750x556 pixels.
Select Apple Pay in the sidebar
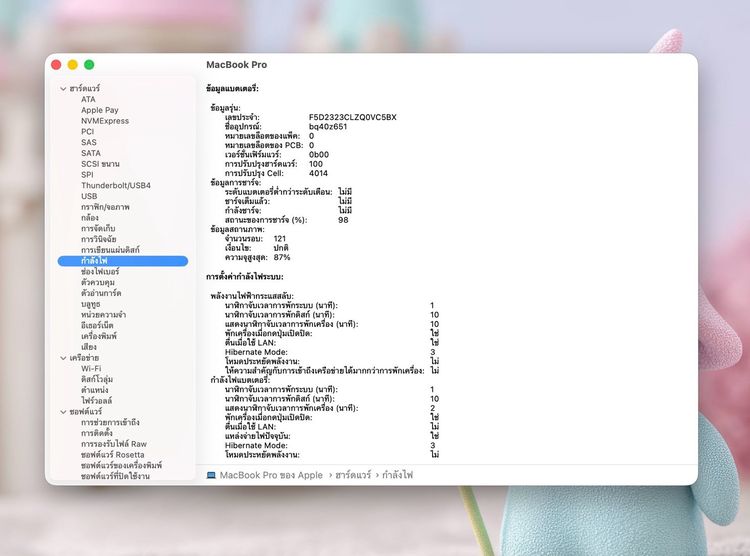(99, 110)
